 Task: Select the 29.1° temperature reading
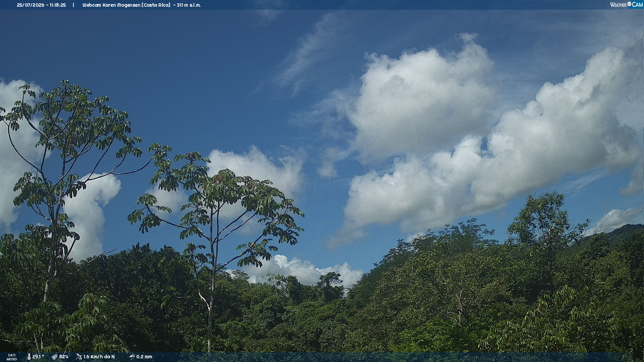pyautogui.click(x=38, y=357)
